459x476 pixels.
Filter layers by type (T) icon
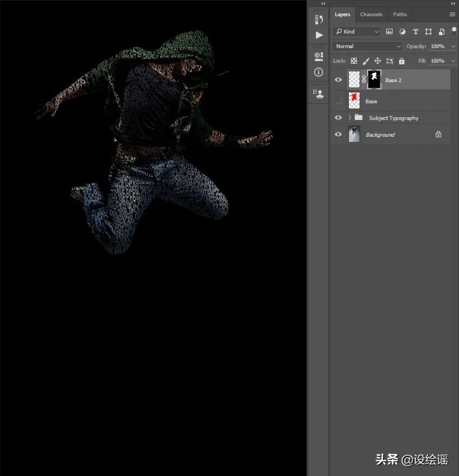[x=415, y=31]
